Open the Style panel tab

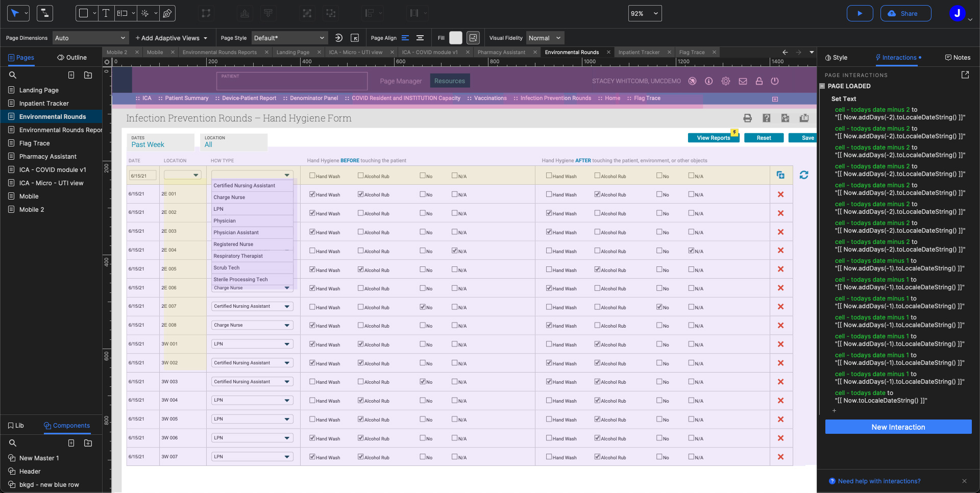[x=836, y=58]
